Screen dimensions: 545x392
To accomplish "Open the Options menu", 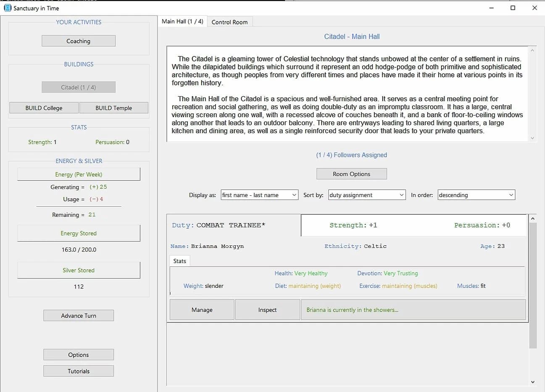I will [x=79, y=355].
